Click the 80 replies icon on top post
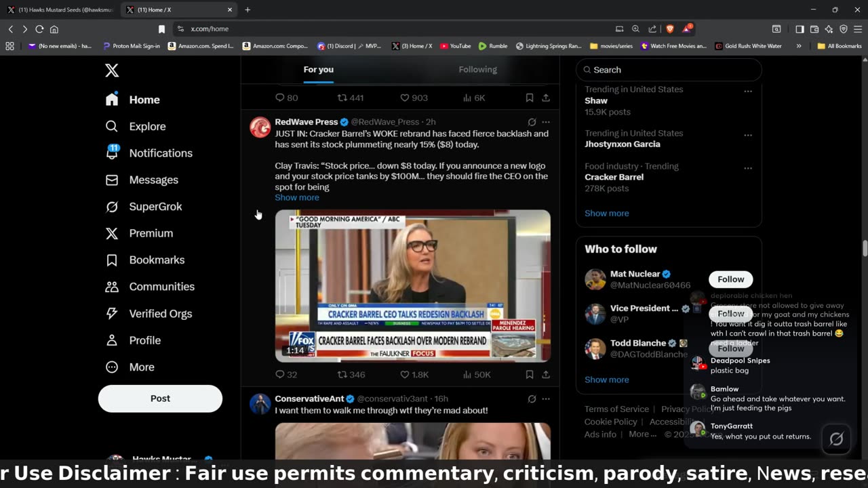Viewport: 868px width, 488px height. click(286, 98)
